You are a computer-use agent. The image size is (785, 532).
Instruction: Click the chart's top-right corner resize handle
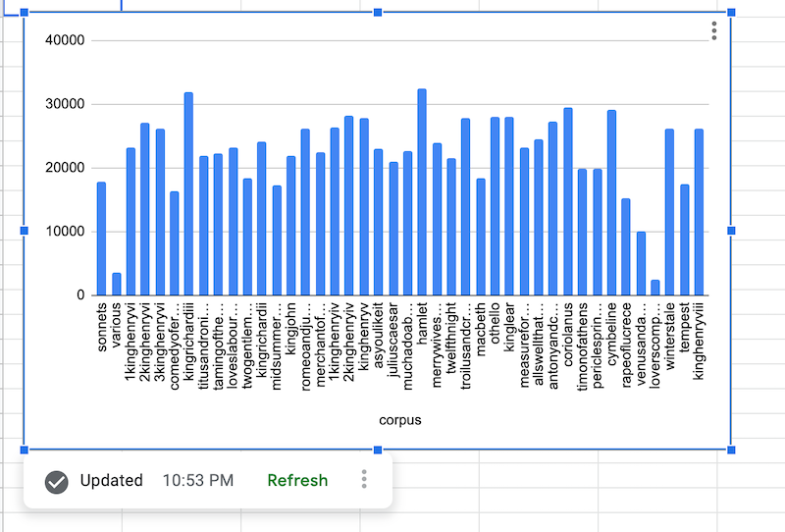point(731,12)
